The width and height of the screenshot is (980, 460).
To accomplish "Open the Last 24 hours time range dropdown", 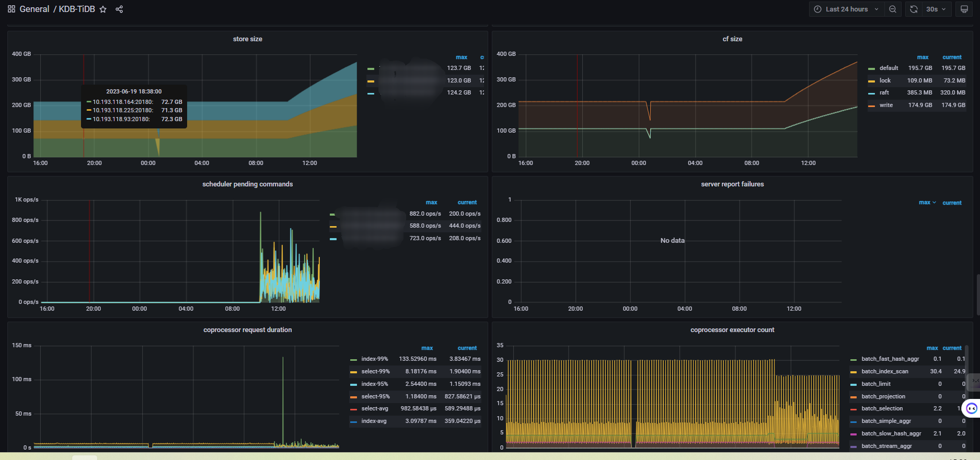I will click(x=847, y=9).
